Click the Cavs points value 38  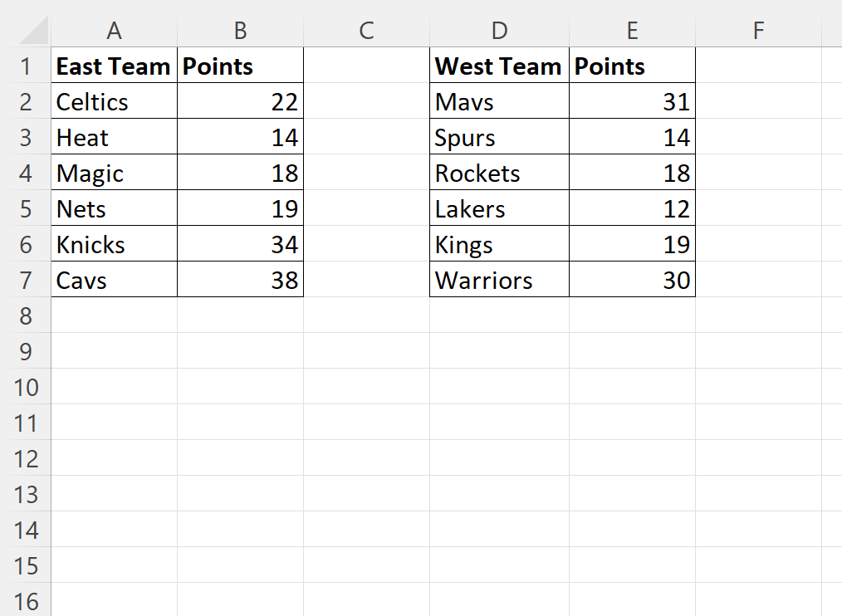click(x=240, y=281)
